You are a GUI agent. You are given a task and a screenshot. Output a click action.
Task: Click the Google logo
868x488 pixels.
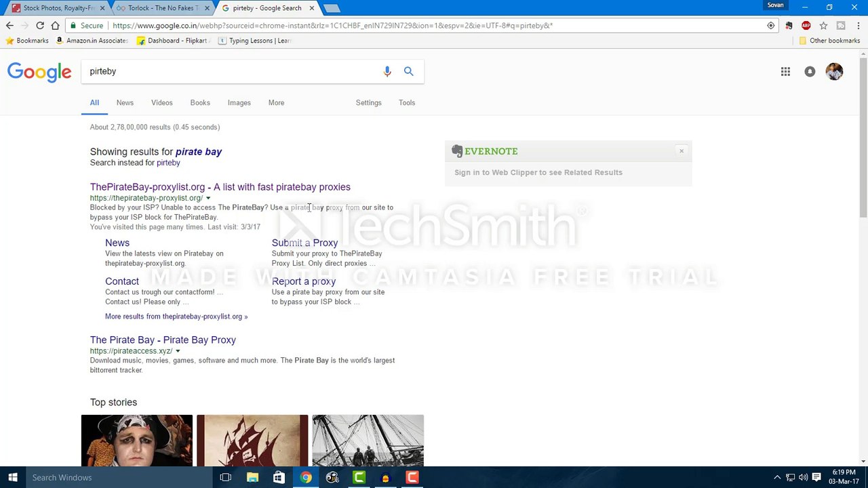tap(39, 72)
